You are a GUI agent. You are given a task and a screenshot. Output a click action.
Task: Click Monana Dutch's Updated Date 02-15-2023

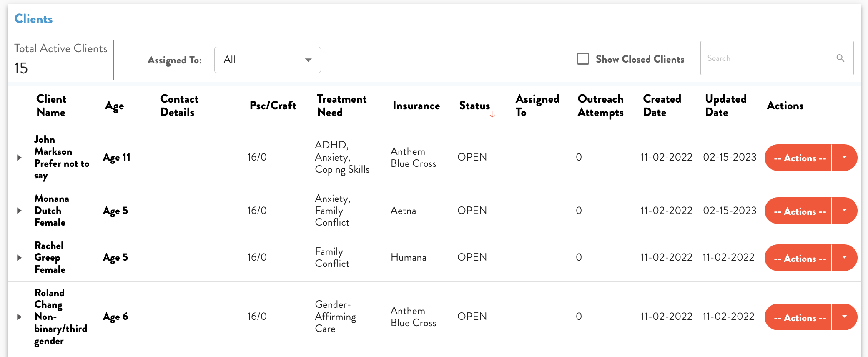pos(730,211)
